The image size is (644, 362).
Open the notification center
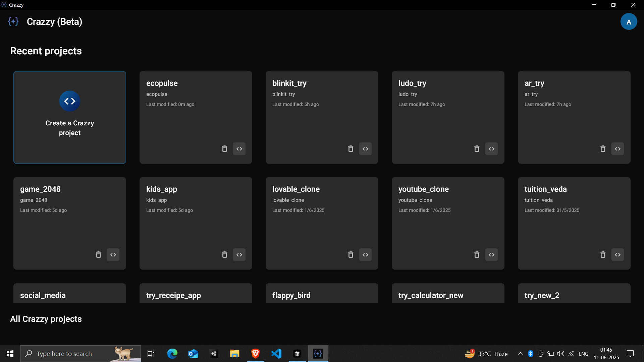630,353
